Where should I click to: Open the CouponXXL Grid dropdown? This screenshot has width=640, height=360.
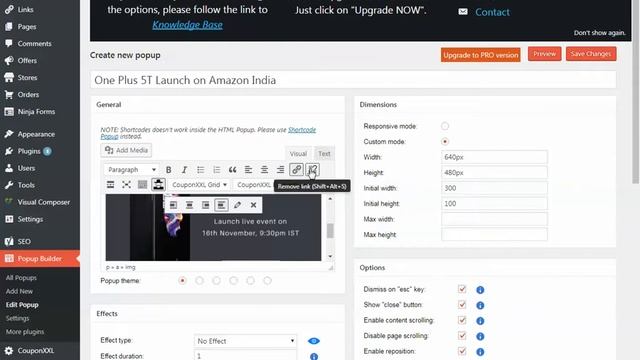(199, 184)
